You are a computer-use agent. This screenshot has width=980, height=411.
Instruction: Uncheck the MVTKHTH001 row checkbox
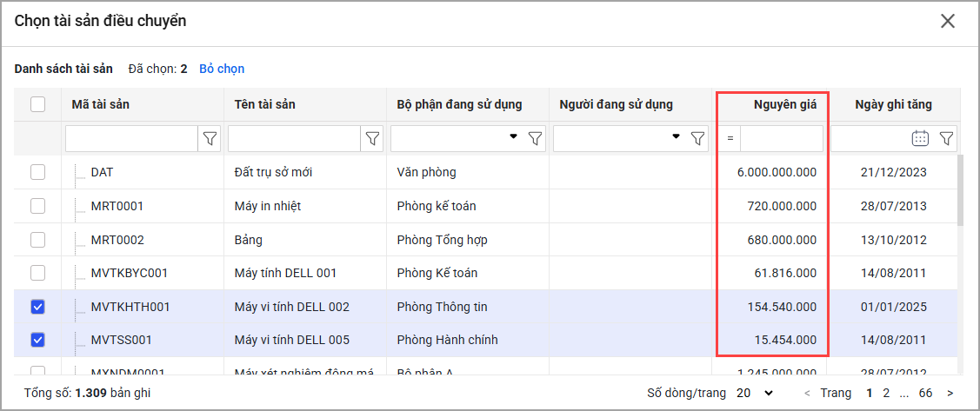38,307
